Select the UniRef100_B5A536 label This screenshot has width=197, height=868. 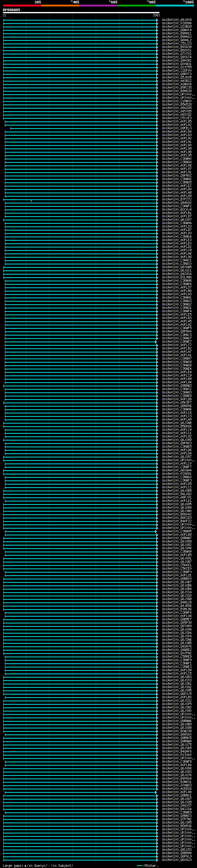(x=176, y=826)
